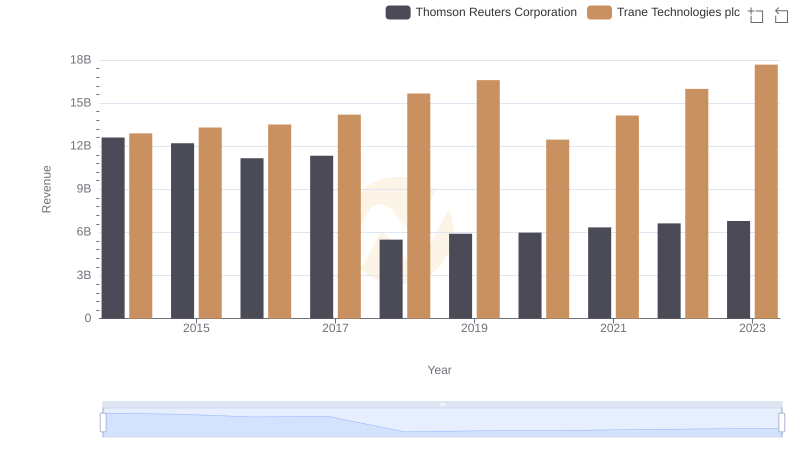Click the Thomson Reuters bar for 2021
The height and width of the screenshot is (461, 800).
tap(599, 273)
